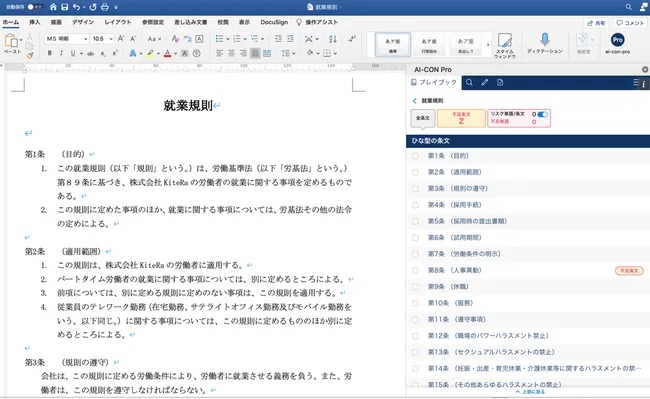
Task: Check the 第12条 パワーハラスメント禁止 checkbox
Action: [x=415, y=336]
